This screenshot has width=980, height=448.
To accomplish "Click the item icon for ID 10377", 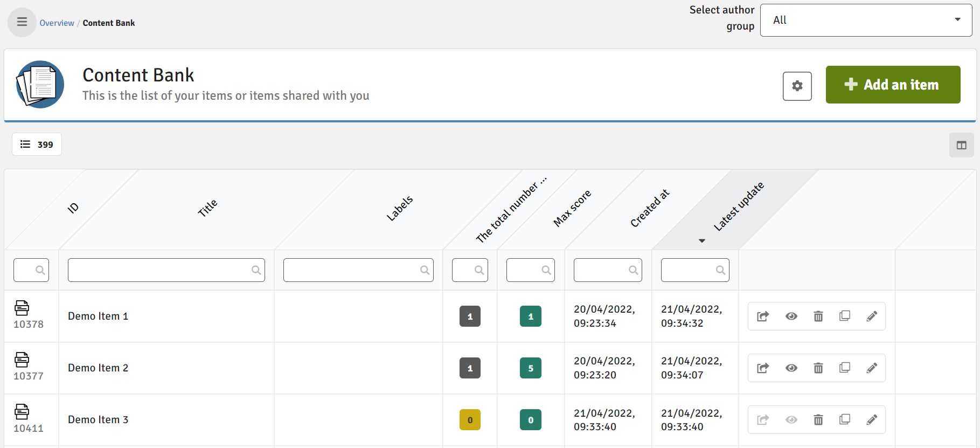I will (x=22, y=360).
